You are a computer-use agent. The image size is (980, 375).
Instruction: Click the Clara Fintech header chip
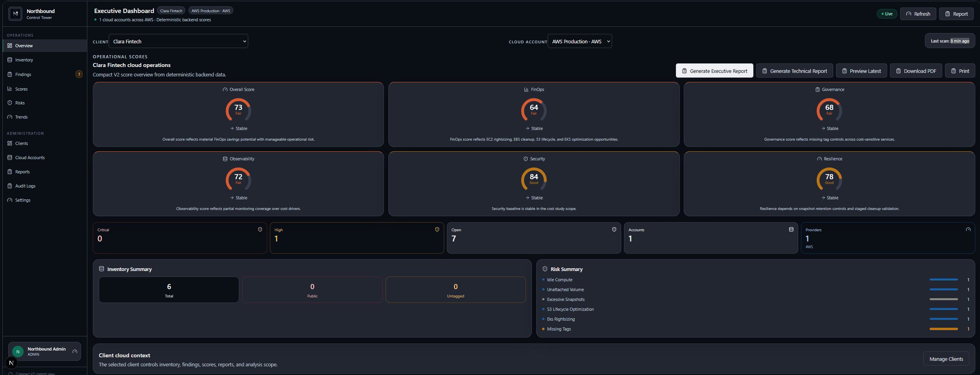coord(171,11)
